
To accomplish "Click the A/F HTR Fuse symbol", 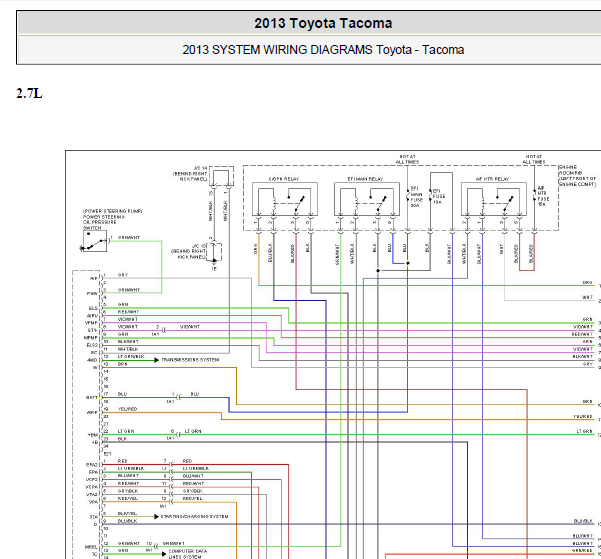I will tap(542, 195).
